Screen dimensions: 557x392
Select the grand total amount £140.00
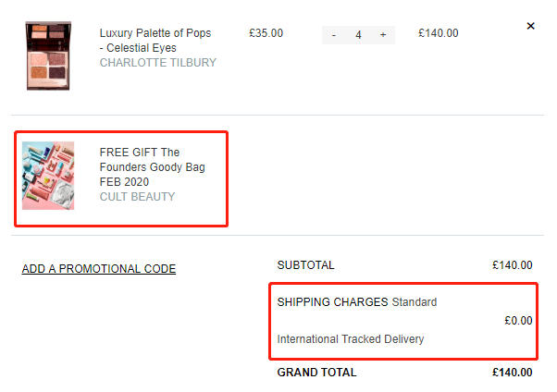click(x=512, y=372)
